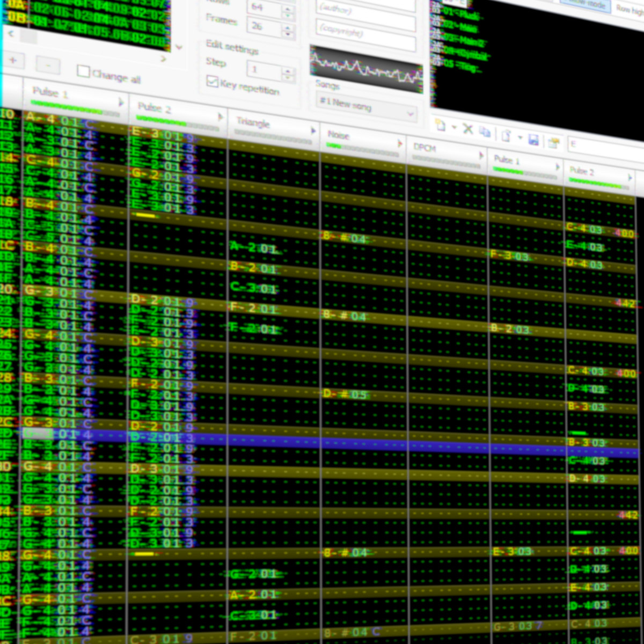Open the edit instrument icon

tap(553, 143)
